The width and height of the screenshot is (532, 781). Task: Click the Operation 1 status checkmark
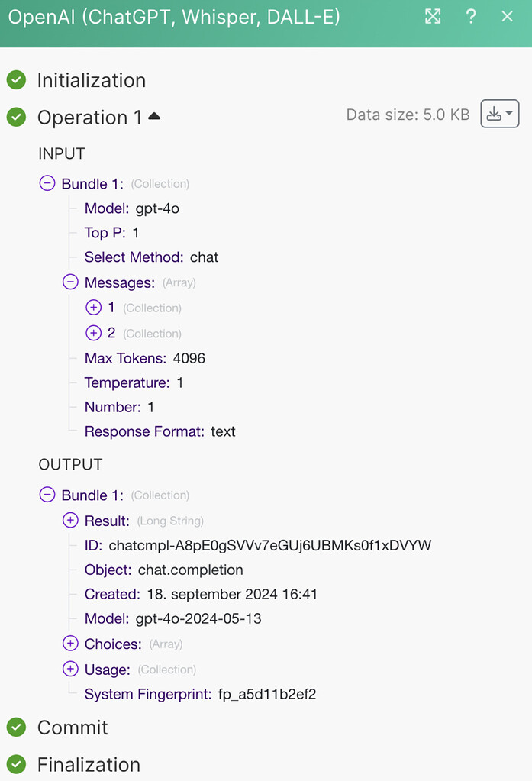pyautogui.click(x=16, y=117)
